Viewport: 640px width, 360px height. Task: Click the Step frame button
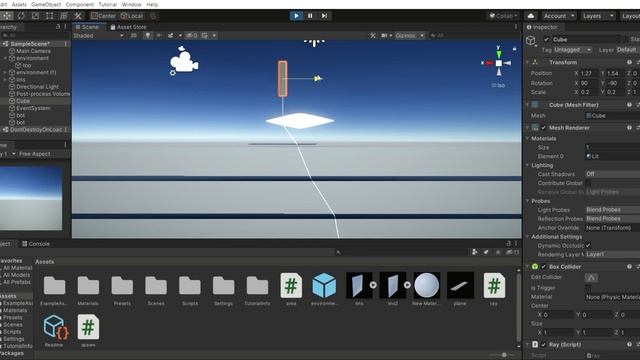(x=324, y=16)
